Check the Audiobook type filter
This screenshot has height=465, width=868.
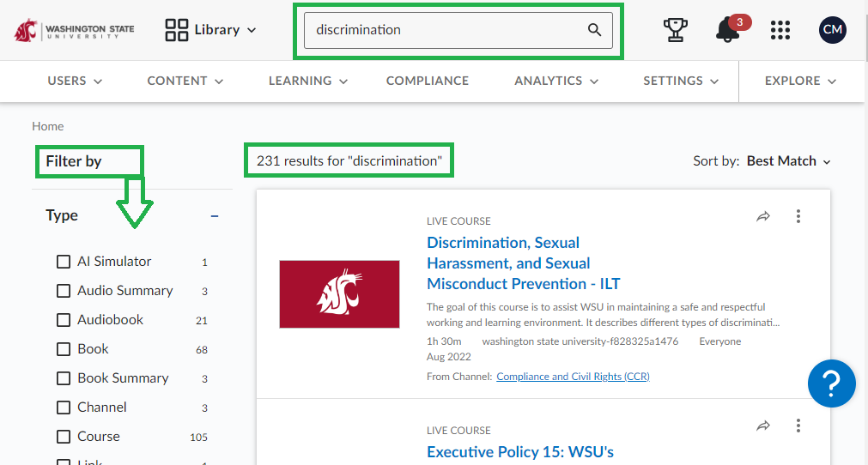[x=64, y=320]
